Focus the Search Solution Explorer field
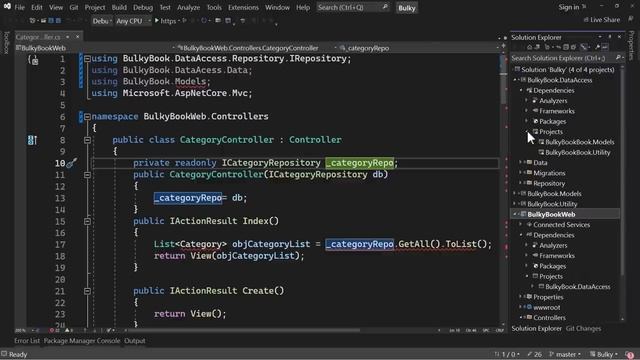This screenshot has width=640, height=360. point(562,58)
